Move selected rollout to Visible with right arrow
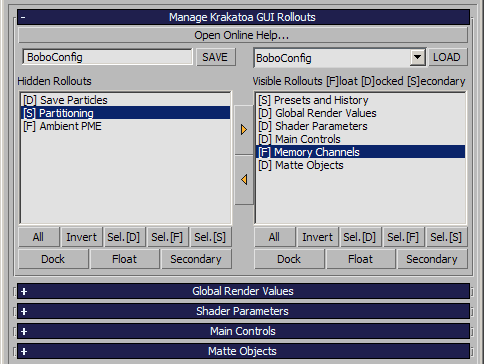484x364 pixels. tap(244, 130)
